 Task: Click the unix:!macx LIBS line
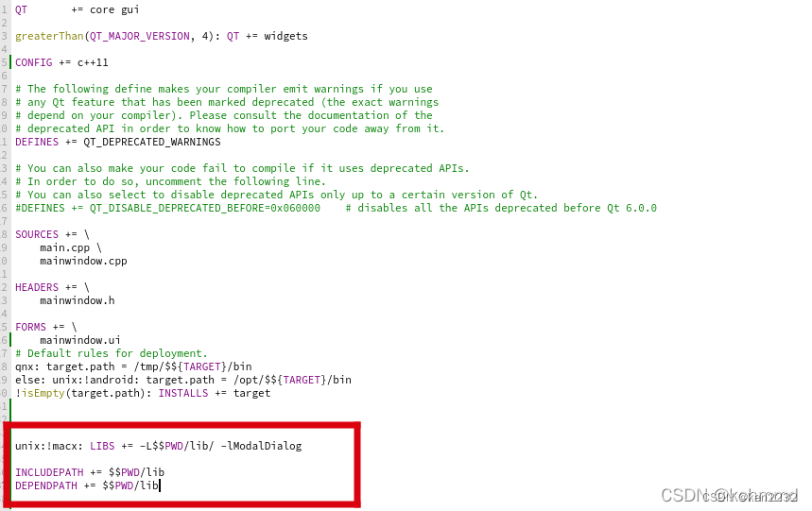tap(159, 446)
